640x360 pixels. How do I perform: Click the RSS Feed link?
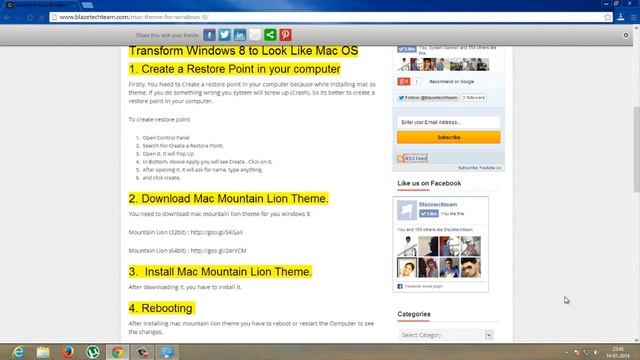pos(416,158)
